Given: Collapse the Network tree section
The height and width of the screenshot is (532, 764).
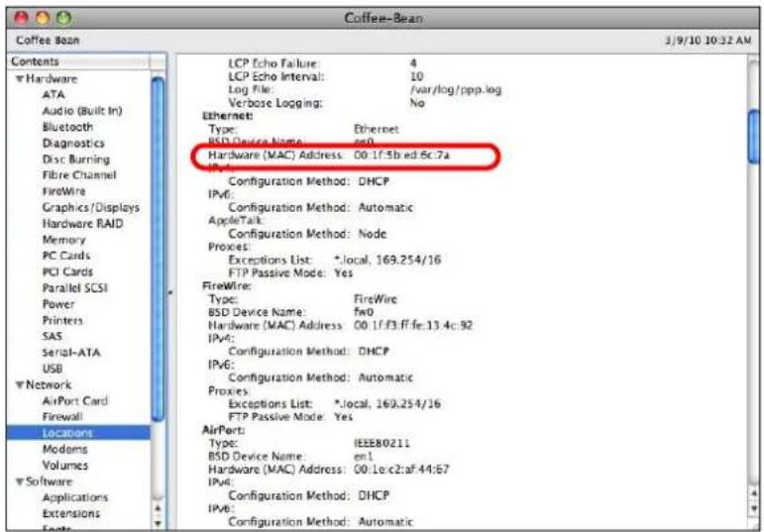Looking at the screenshot, I should [x=20, y=384].
